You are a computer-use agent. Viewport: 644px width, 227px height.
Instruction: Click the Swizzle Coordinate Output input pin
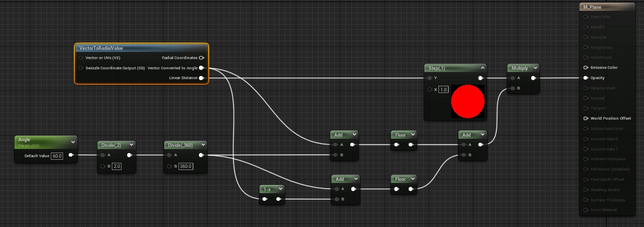(81, 68)
